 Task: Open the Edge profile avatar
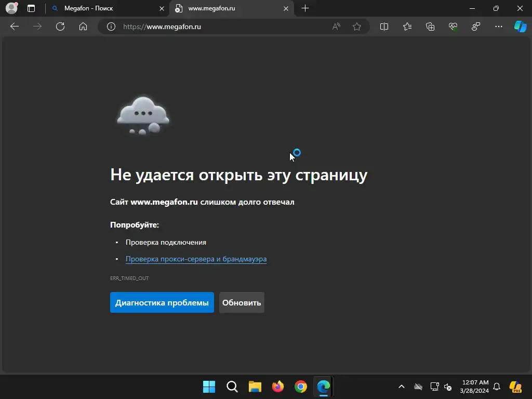coord(11,8)
